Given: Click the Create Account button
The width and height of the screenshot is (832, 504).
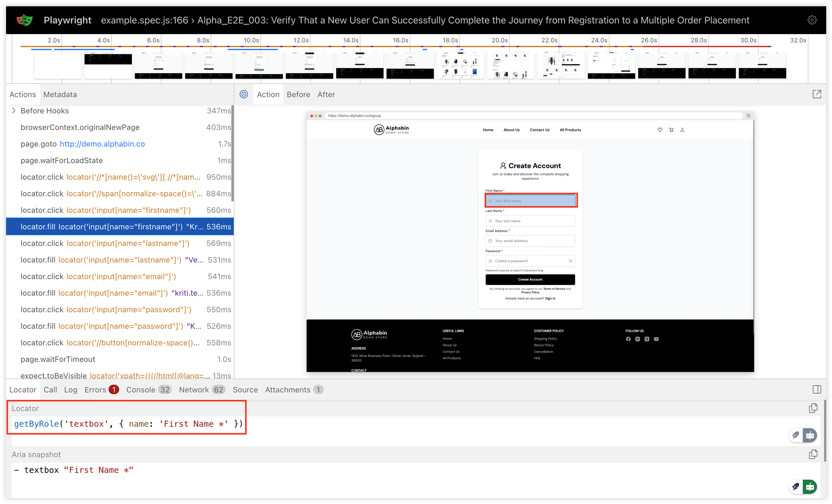Looking at the screenshot, I should pyautogui.click(x=530, y=279).
